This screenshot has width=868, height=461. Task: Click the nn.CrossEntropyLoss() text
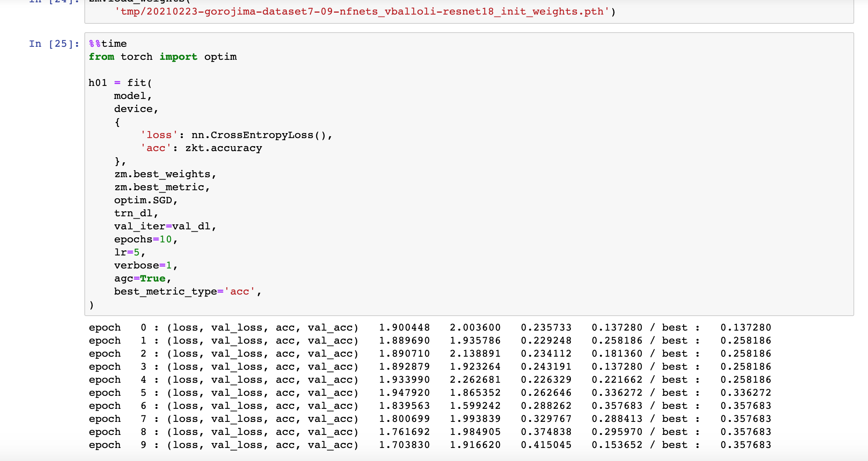pyautogui.click(x=259, y=135)
